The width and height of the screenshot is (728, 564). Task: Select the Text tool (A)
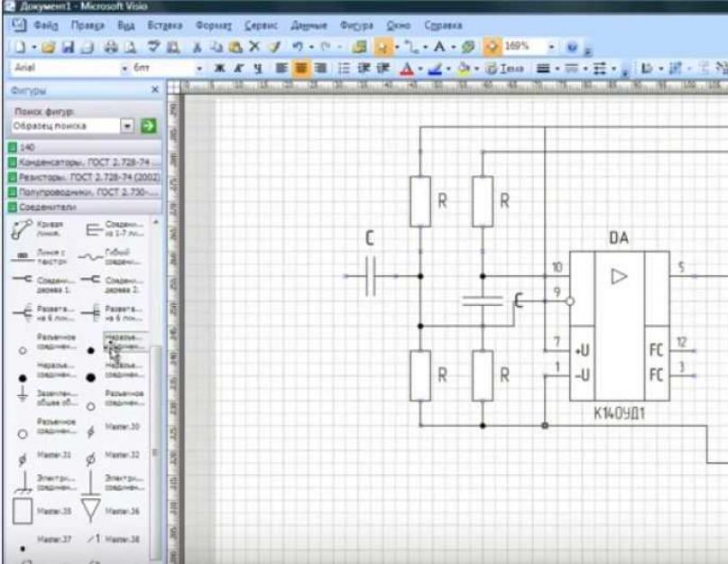(438, 46)
